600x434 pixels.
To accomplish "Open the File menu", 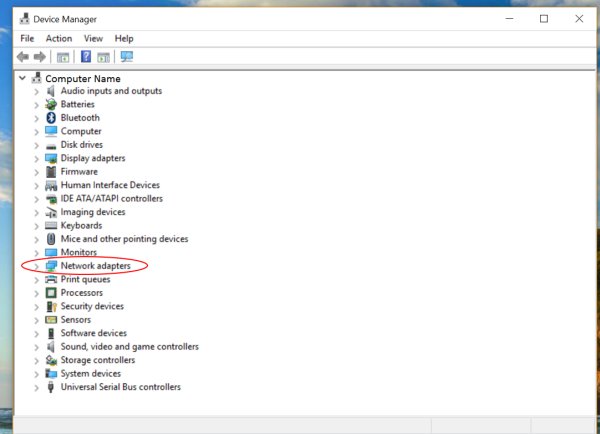I will (x=27, y=39).
